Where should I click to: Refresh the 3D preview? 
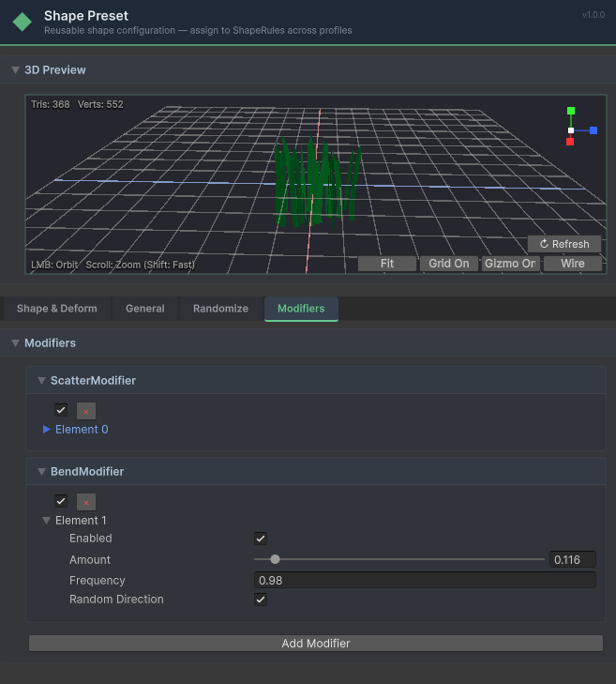coord(563,244)
